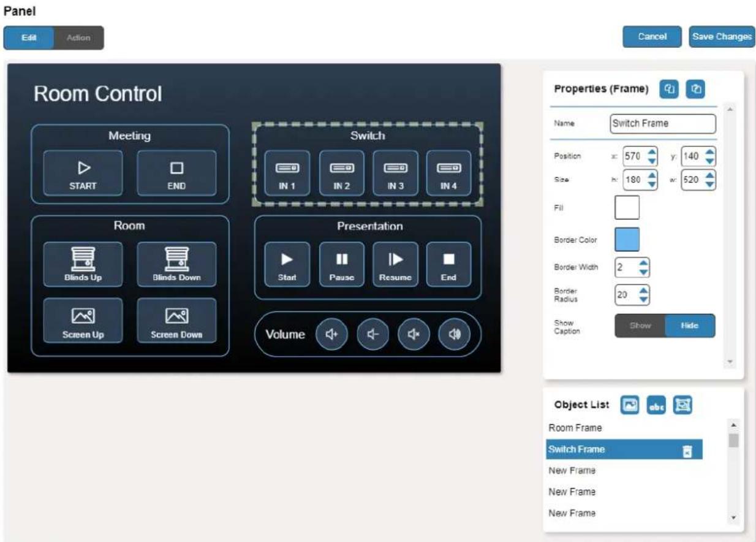Increase the Position y value
This screenshot has width=756, height=542.
[709, 151]
